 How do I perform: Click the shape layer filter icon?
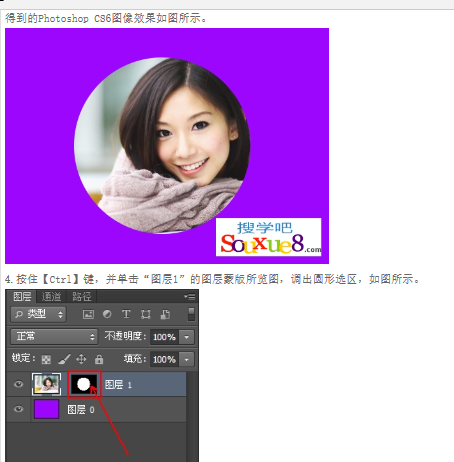click(146, 314)
